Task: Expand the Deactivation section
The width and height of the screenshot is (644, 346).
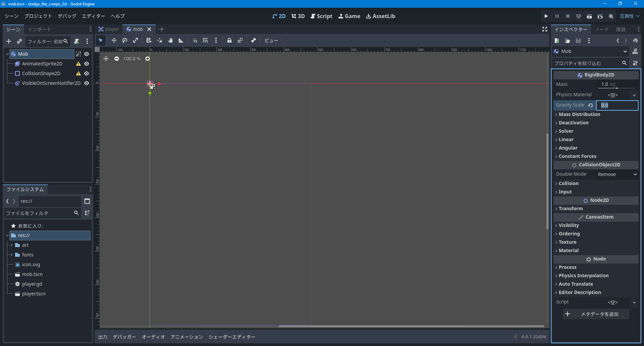Action: click(596, 123)
